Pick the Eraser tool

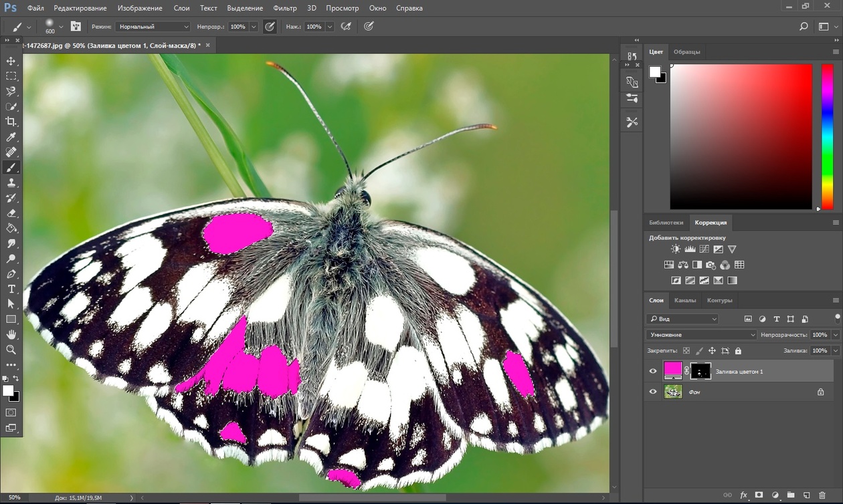click(x=11, y=213)
